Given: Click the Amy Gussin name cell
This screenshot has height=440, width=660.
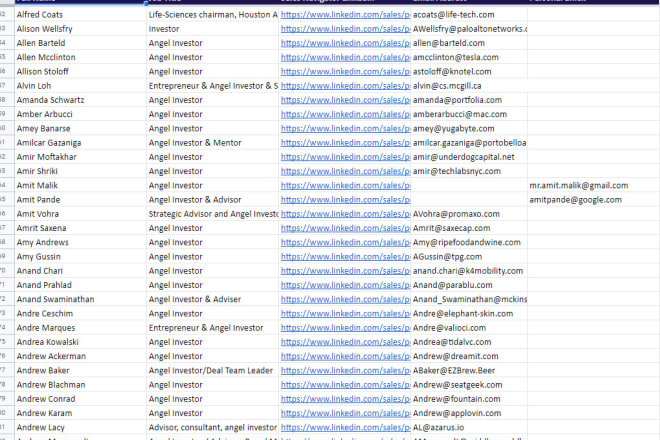Looking at the screenshot, I should tap(80, 257).
